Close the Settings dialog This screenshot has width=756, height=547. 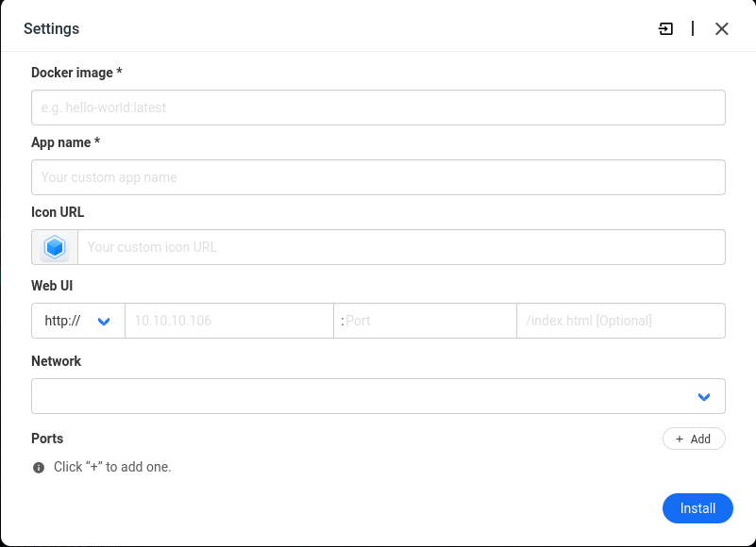click(722, 29)
